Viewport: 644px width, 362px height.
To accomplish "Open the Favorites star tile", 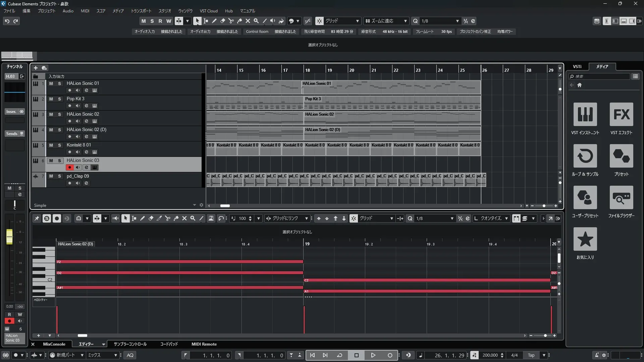I will [x=585, y=239].
